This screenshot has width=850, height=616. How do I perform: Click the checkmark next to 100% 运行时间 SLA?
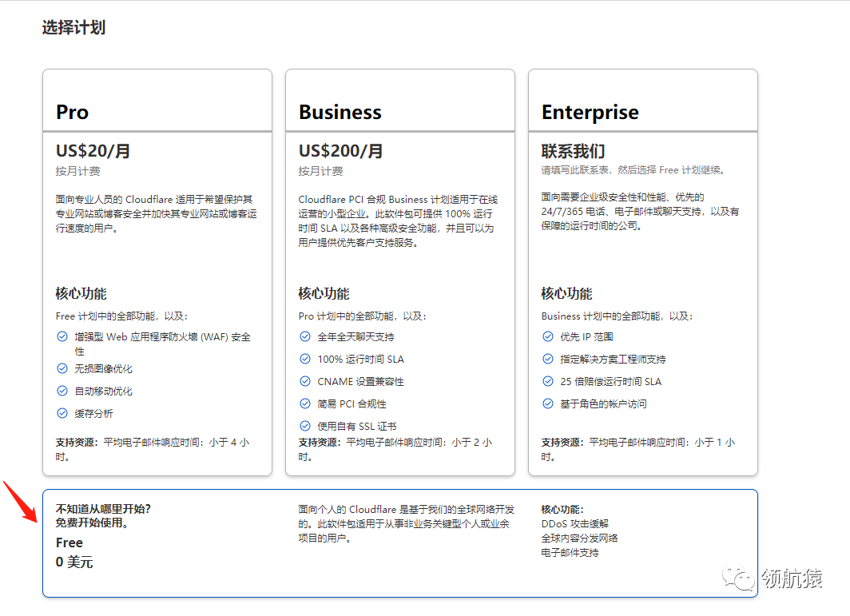(x=304, y=359)
